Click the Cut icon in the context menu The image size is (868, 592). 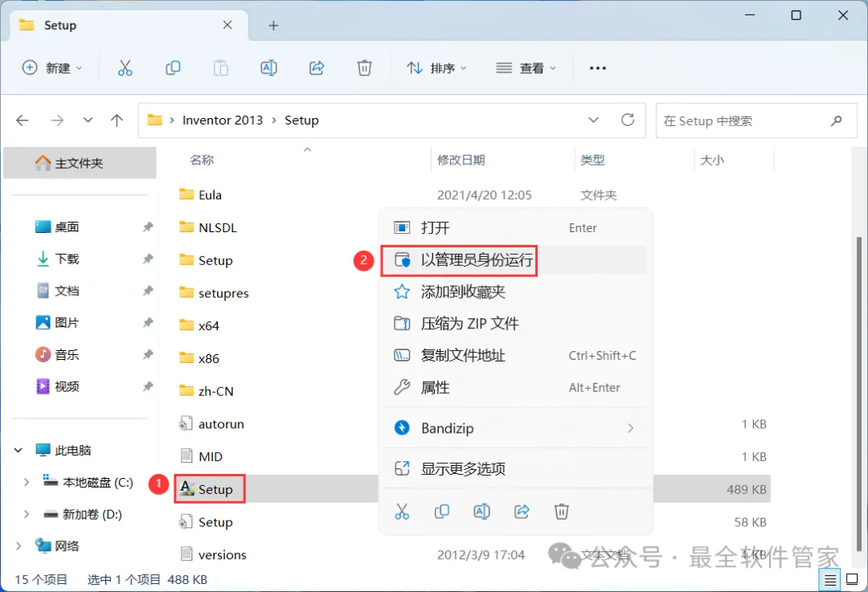(x=402, y=511)
